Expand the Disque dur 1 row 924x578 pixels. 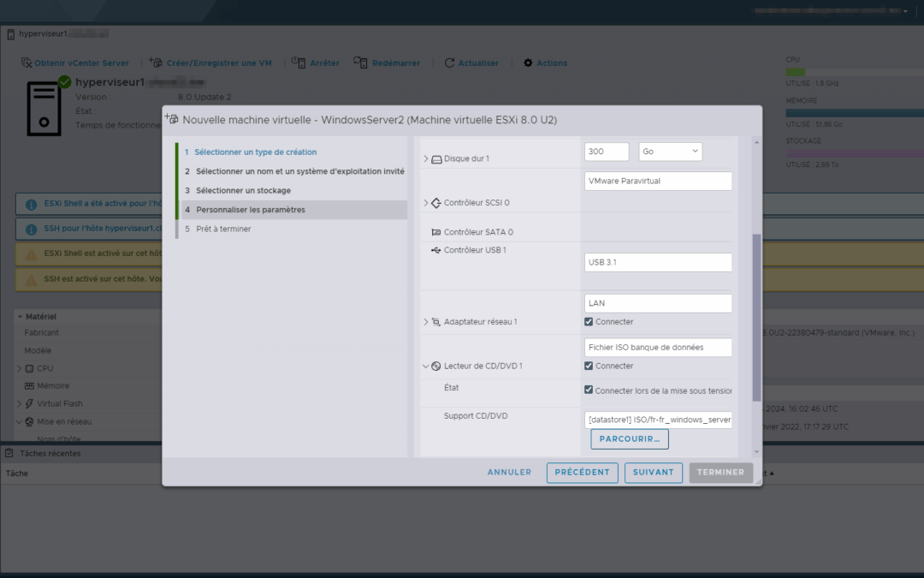425,158
